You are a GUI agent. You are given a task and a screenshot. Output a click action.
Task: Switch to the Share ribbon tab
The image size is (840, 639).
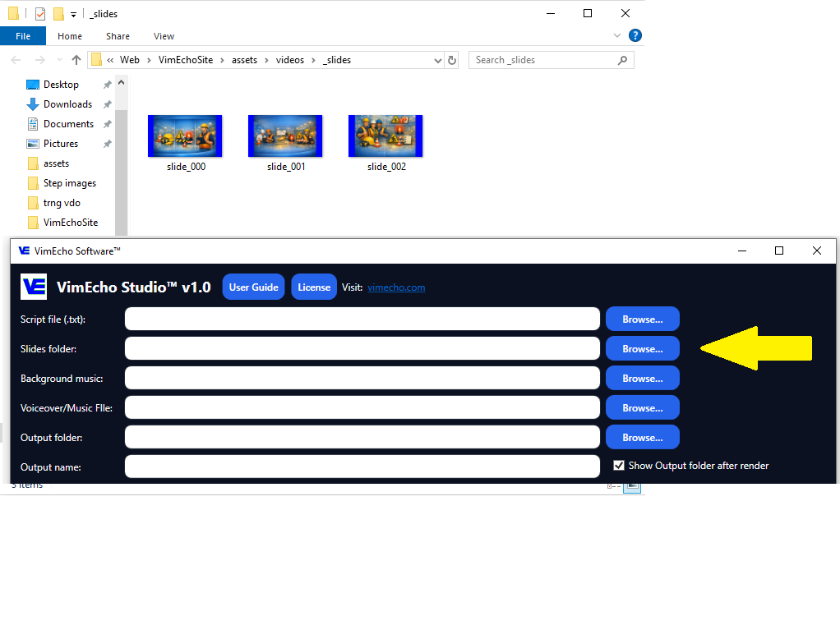(x=118, y=36)
